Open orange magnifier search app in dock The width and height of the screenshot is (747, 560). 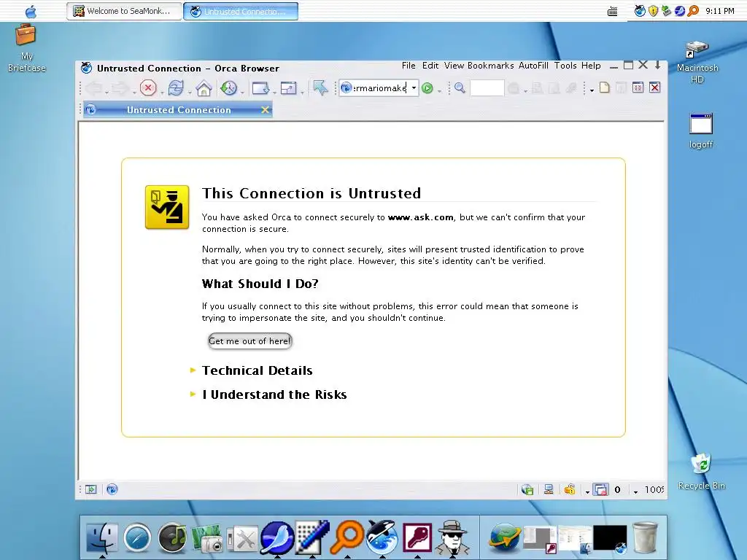pyautogui.click(x=347, y=537)
